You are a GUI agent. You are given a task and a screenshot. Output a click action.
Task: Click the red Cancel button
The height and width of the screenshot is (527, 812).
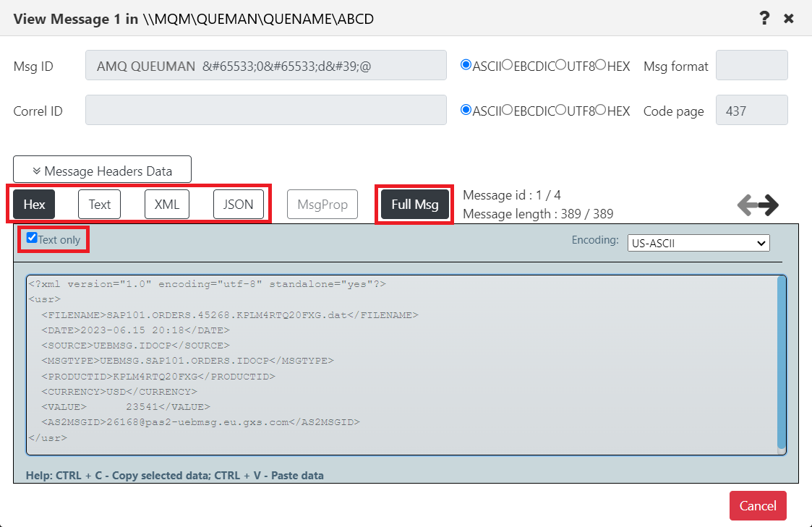click(x=758, y=506)
